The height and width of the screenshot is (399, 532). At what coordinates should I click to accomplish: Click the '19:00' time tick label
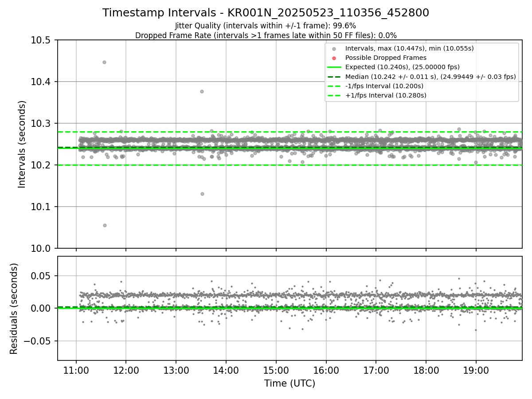(476, 370)
